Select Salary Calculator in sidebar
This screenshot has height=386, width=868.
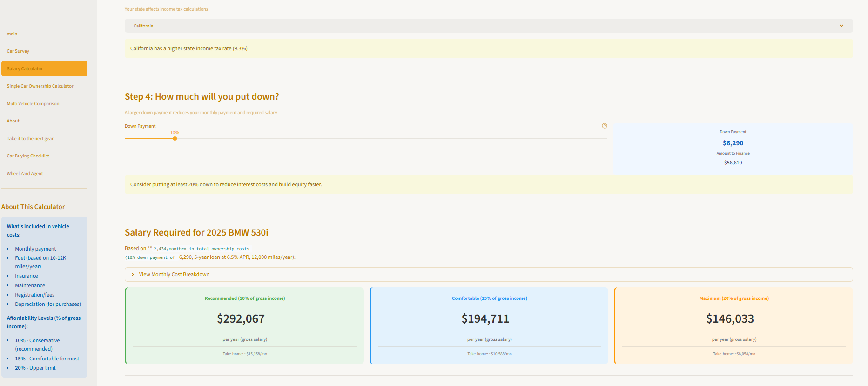44,68
